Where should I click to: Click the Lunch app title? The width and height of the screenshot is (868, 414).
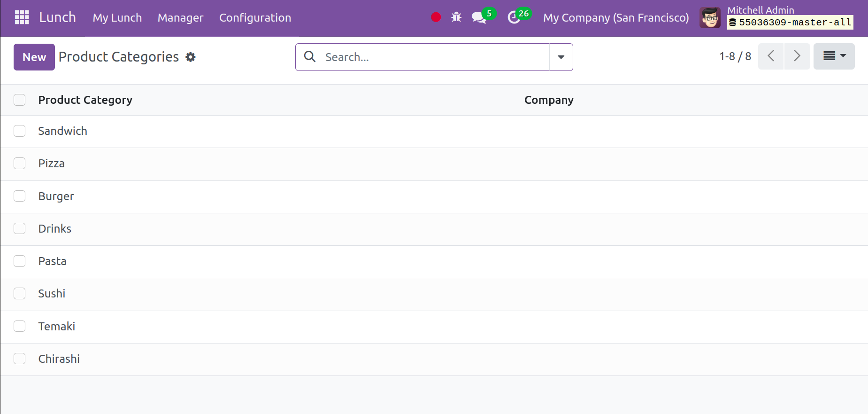(x=57, y=17)
